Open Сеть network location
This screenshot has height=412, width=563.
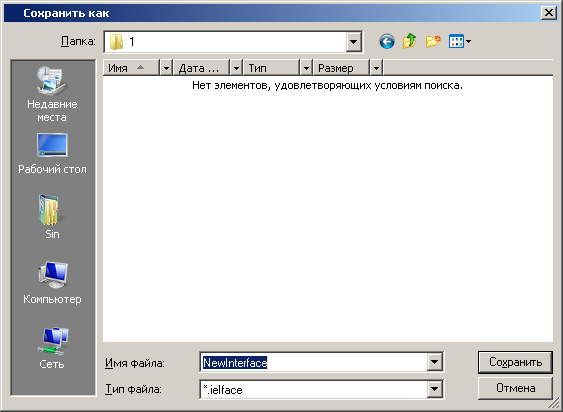pos(52,348)
